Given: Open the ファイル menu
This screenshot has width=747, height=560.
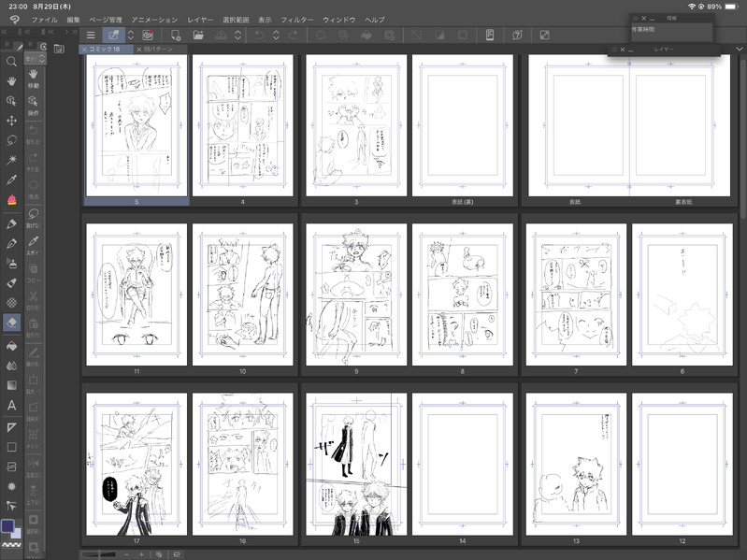Looking at the screenshot, I should (x=44, y=20).
